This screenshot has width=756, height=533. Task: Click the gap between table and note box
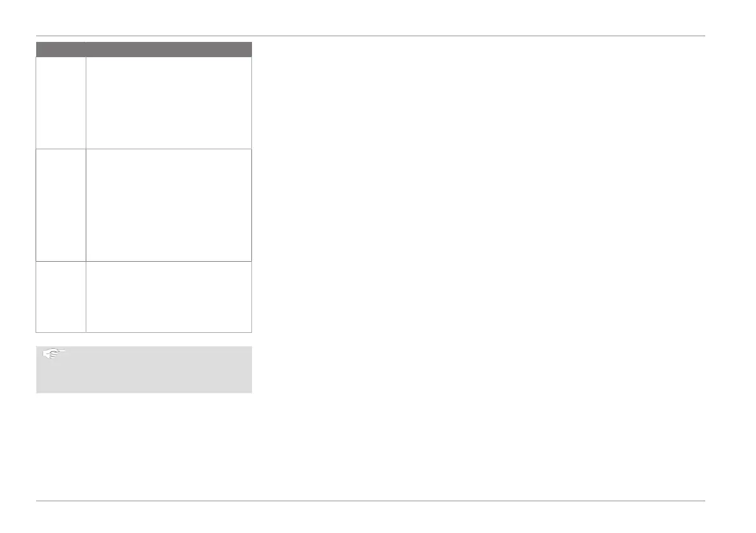tap(143, 339)
